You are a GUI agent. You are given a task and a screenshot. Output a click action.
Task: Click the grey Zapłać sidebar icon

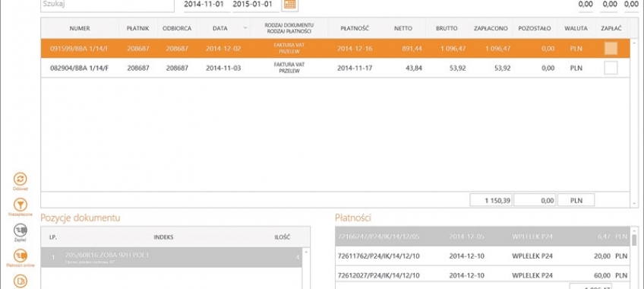click(x=20, y=230)
